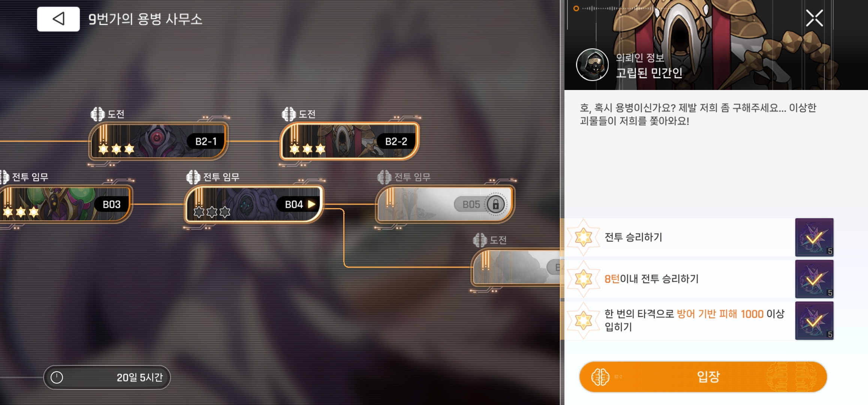Open stage B2-1 challenge node

[158, 141]
